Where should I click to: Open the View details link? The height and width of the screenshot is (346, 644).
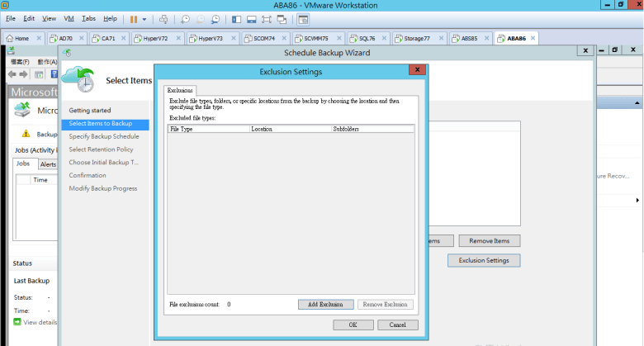pyautogui.click(x=40, y=322)
